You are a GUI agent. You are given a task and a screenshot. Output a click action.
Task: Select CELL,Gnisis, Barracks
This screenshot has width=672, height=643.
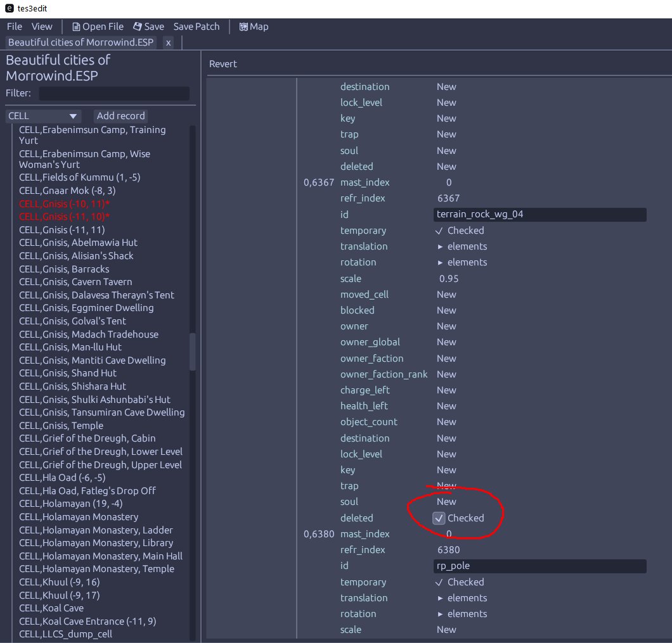click(64, 269)
